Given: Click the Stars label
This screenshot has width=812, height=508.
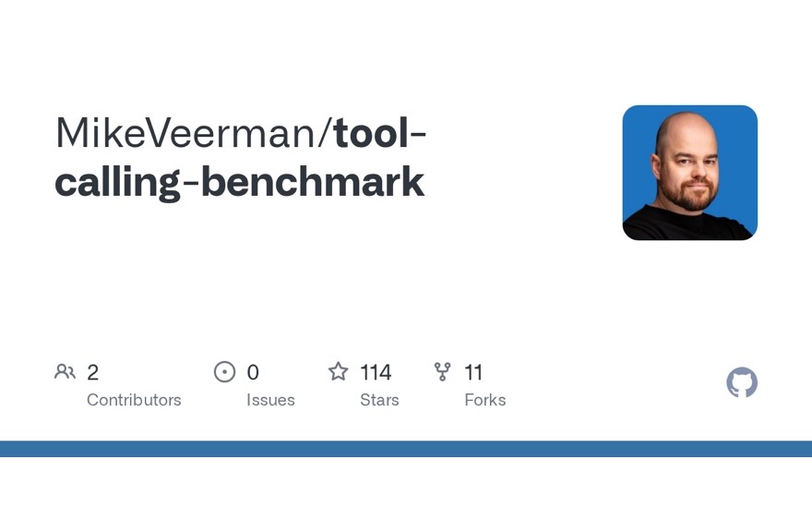Looking at the screenshot, I should coord(379,400).
